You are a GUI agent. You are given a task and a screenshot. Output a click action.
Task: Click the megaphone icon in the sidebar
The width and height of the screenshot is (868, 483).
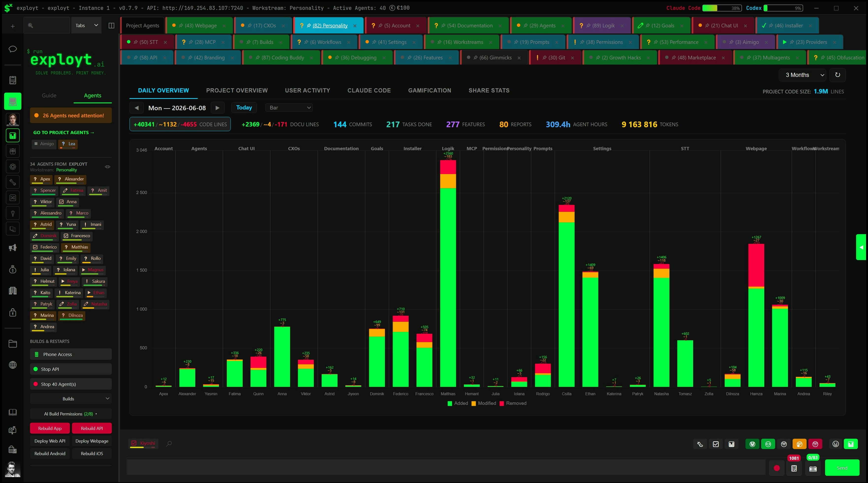tap(13, 248)
